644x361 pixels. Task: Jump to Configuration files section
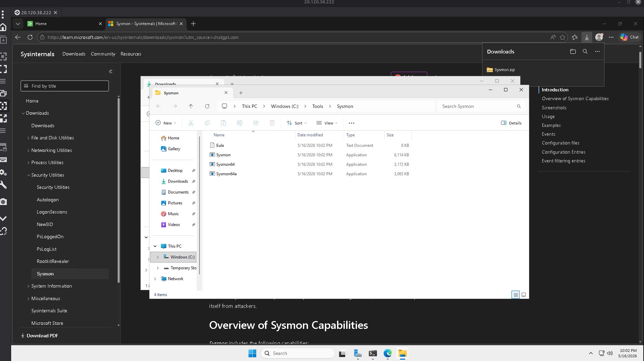(560, 143)
